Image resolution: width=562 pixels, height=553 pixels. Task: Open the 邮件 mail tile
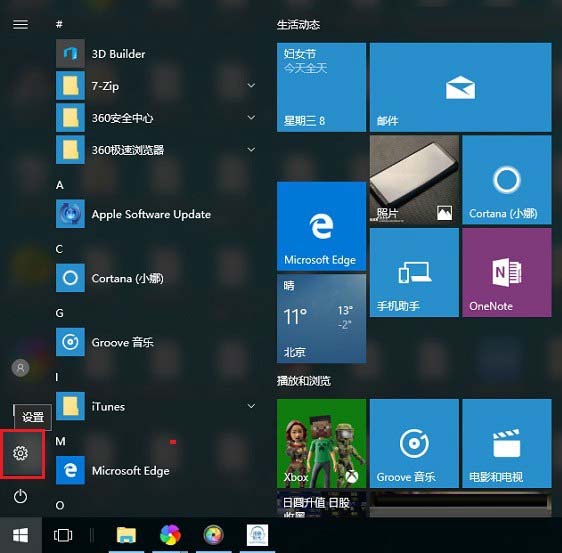(x=461, y=87)
